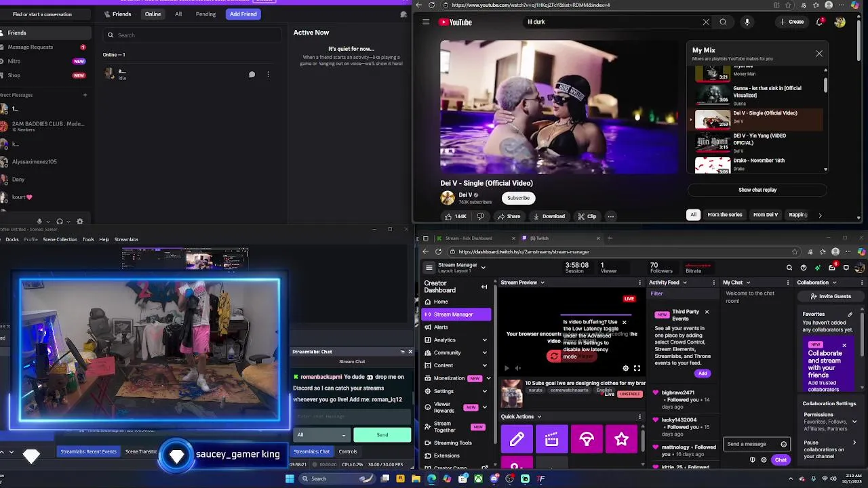Select Discord 'Online' friends tab
The width and height of the screenshot is (868, 488).
[153, 14]
